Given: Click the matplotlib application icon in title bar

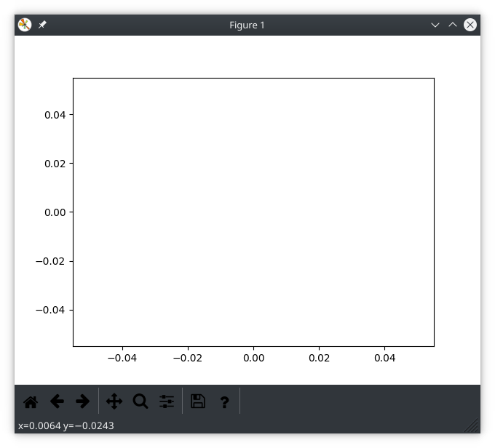Looking at the screenshot, I should coord(25,25).
